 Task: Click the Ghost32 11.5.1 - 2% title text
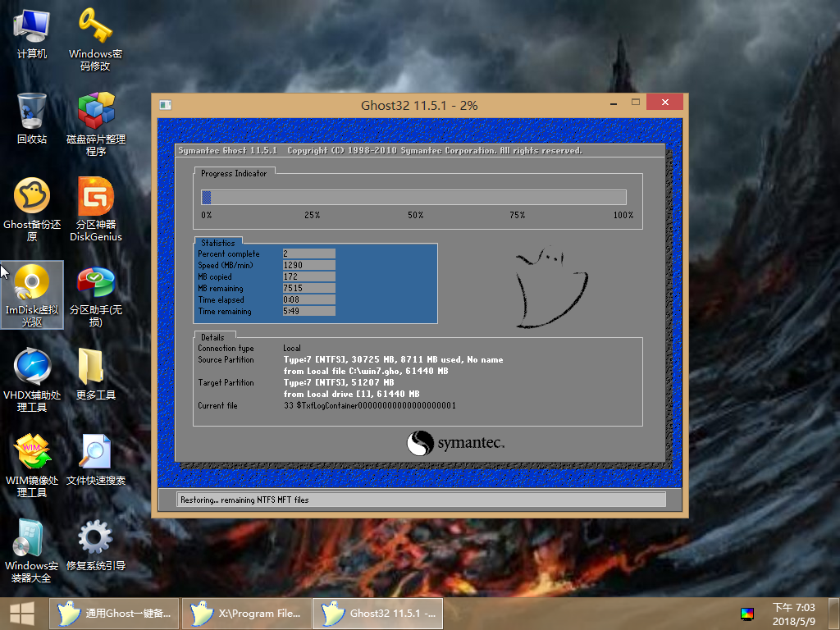point(419,106)
